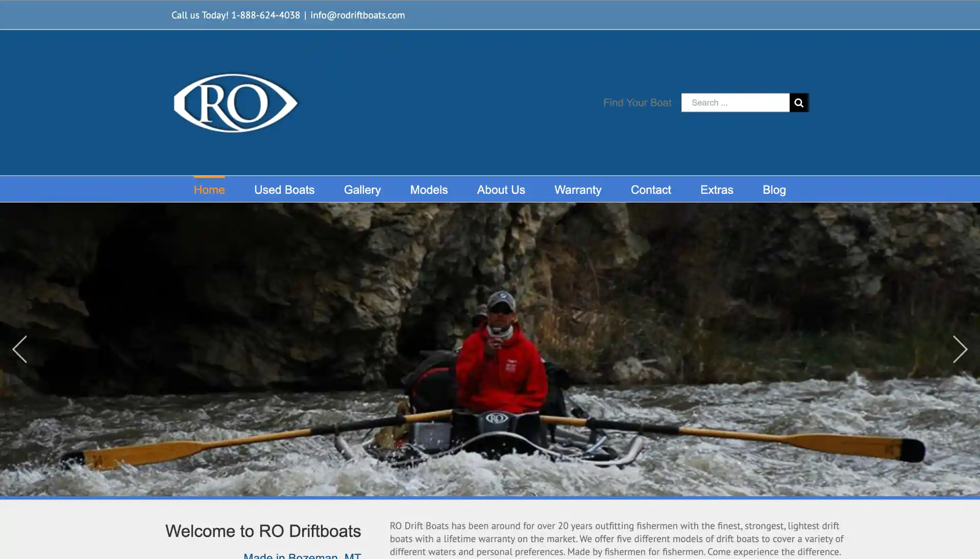980x559 pixels.
Task: Click into the Search input field
Action: (x=736, y=103)
